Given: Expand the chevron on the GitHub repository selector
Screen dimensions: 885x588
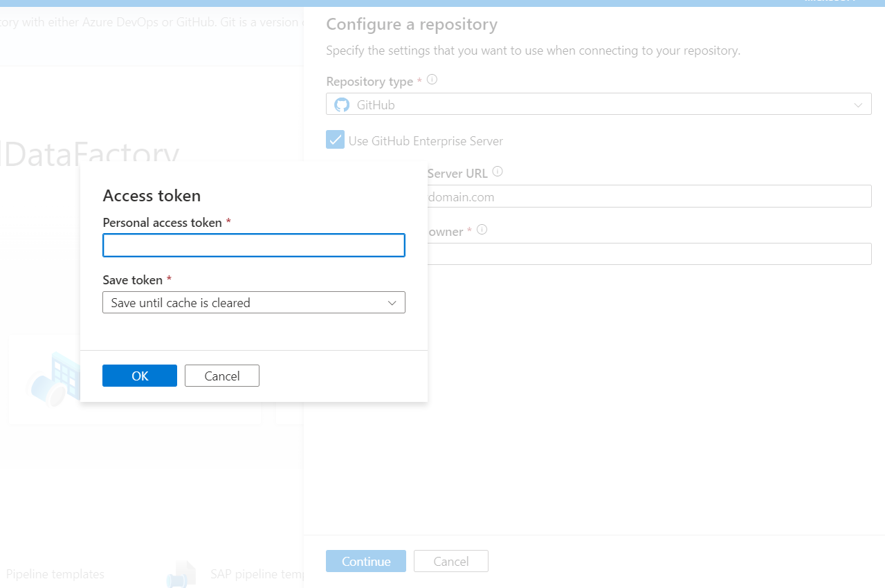Looking at the screenshot, I should [858, 104].
